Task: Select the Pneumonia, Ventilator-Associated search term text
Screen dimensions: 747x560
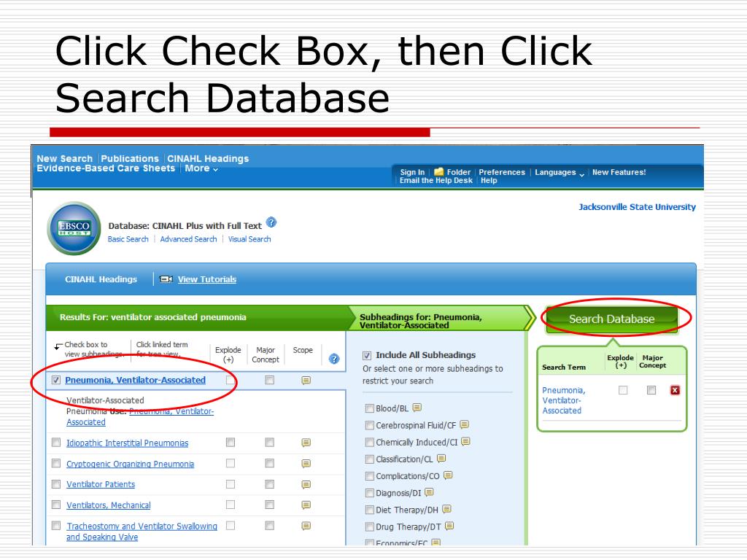Action: pos(564,400)
